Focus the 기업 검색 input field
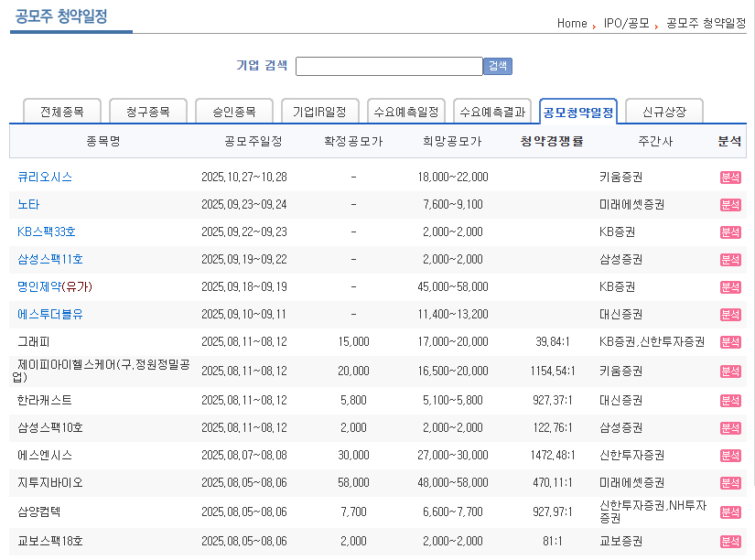Viewport: 755px width, 560px height. (389, 66)
